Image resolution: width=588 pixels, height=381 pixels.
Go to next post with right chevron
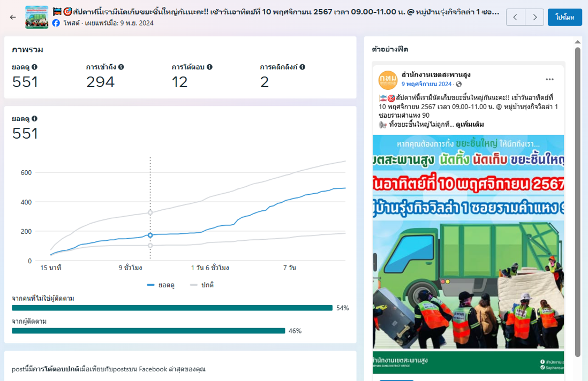click(x=534, y=17)
